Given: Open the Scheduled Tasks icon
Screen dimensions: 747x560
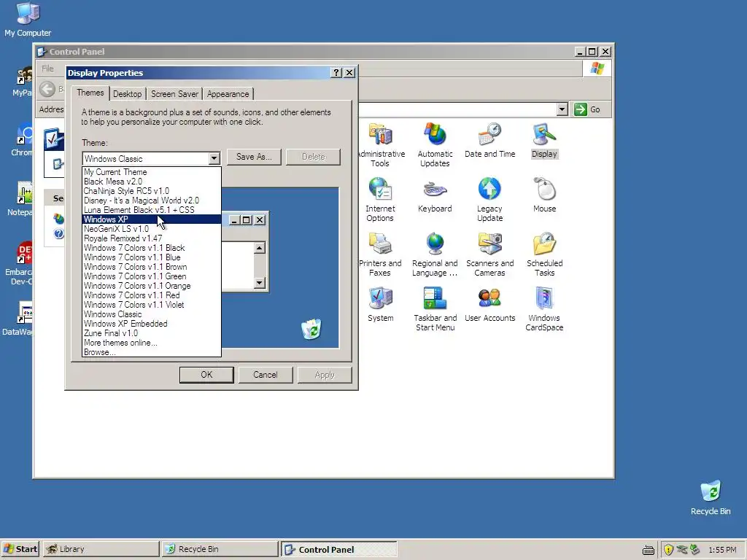Looking at the screenshot, I should [544, 254].
